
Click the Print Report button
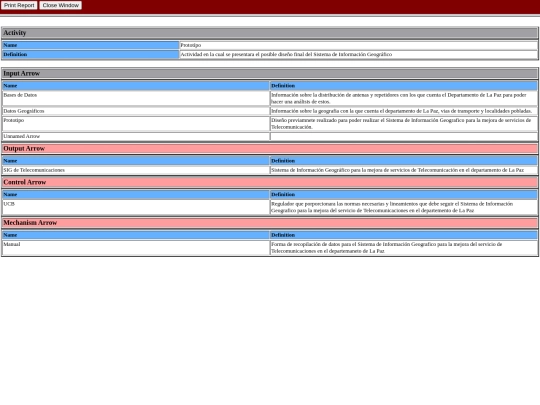19,5
